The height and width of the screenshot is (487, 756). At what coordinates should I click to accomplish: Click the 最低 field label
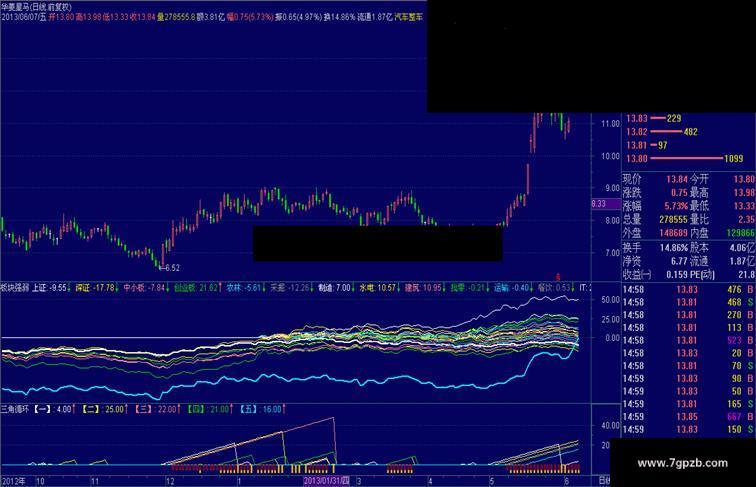pos(699,206)
